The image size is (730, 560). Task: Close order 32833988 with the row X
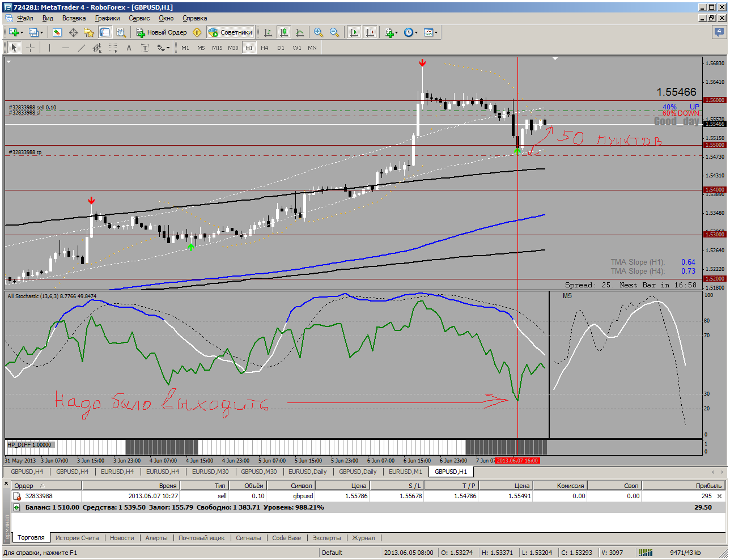720,496
